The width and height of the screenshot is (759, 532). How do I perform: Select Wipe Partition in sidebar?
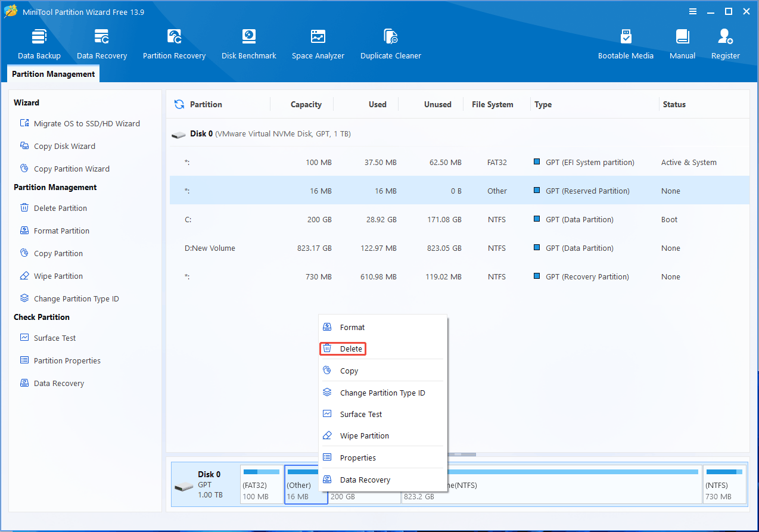pos(51,276)
